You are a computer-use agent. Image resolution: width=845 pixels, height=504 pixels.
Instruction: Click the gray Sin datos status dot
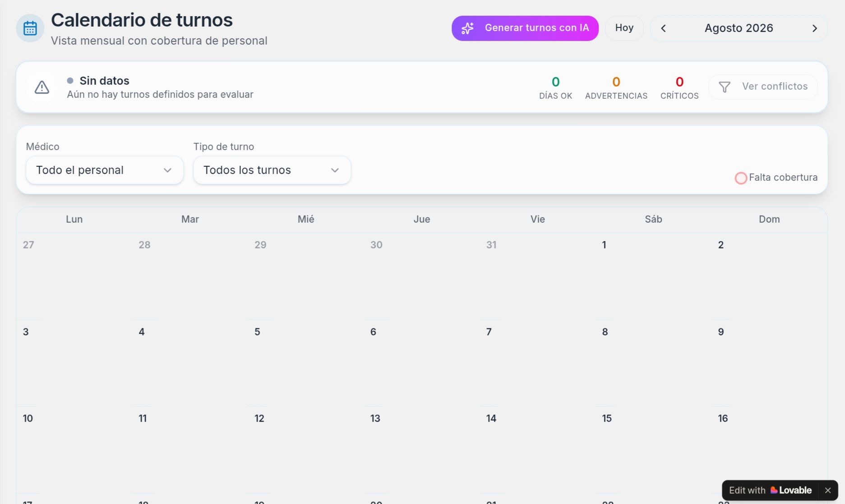pyautogui.click(x=70, y=81)
